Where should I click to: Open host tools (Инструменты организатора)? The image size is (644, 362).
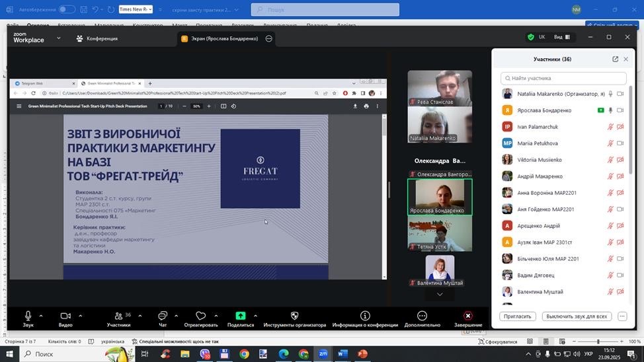click(294, 316)
